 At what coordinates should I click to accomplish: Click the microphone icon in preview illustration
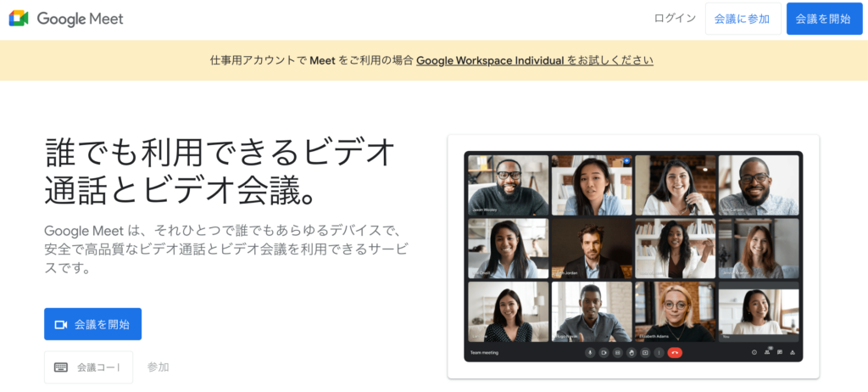590,353
